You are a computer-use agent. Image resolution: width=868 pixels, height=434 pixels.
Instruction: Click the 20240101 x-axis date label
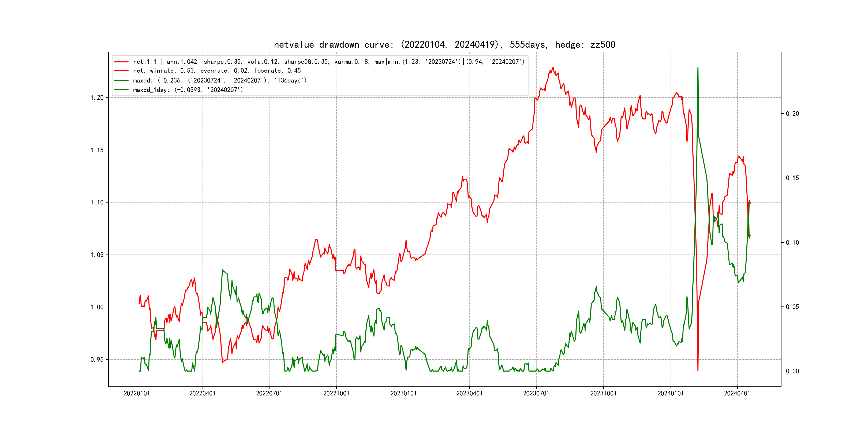point(671,394)
